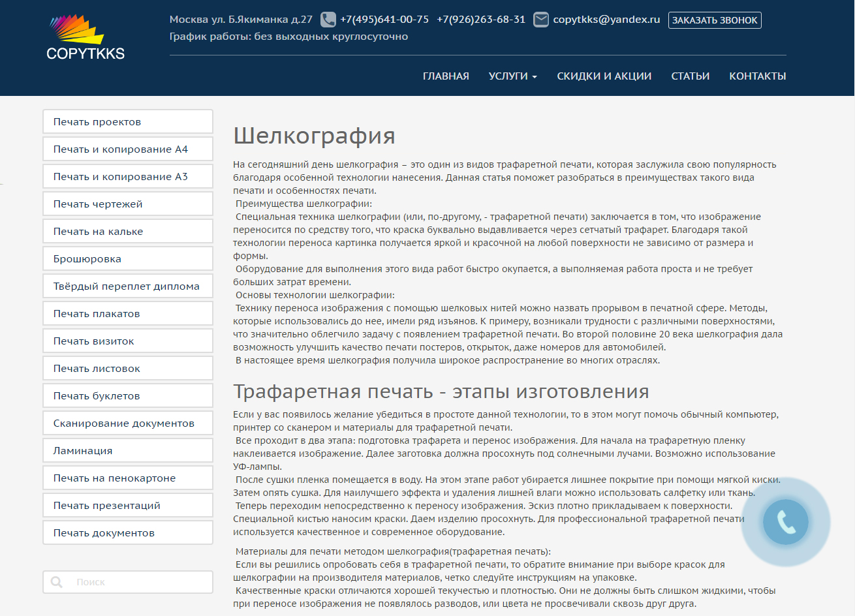Screen dimensions: 855x616
Task: Click the ЗАКАЗАТЬ ЗВОНОК button
Action: click(715, 20)
